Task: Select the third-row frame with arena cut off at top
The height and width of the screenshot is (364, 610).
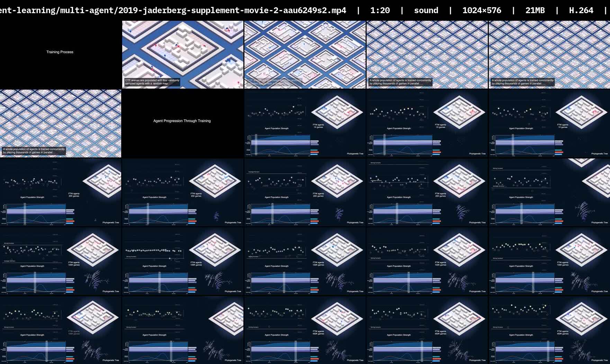Action: point(549,192)
